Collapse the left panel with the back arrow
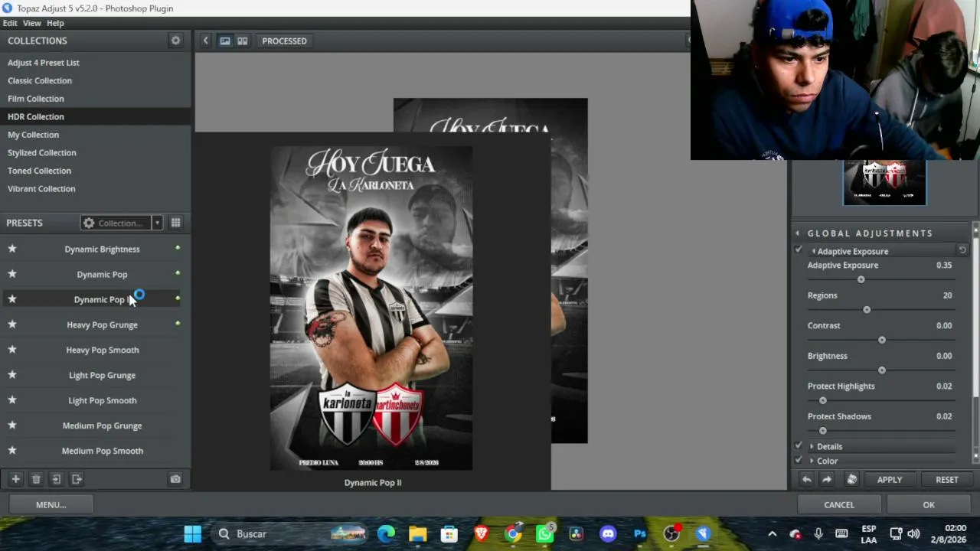 click(205, 41)
